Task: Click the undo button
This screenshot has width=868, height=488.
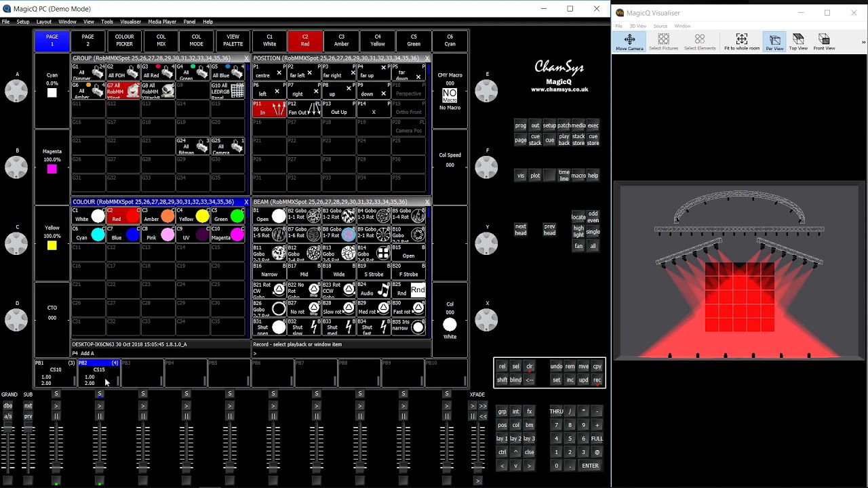Action: [556, 367]
